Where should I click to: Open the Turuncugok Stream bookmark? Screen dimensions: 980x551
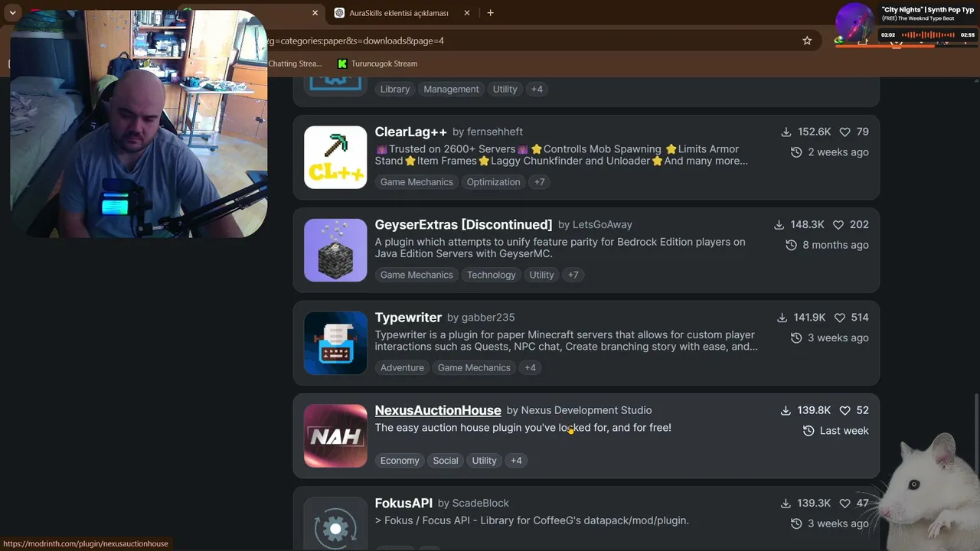point(377,64)
